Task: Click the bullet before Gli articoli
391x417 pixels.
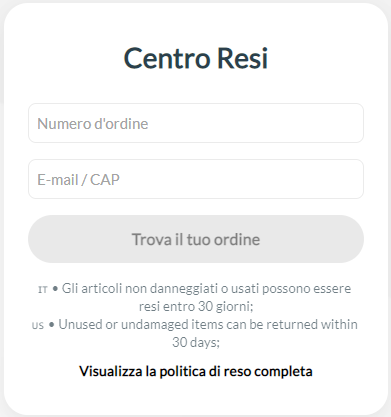Action: 55,289
